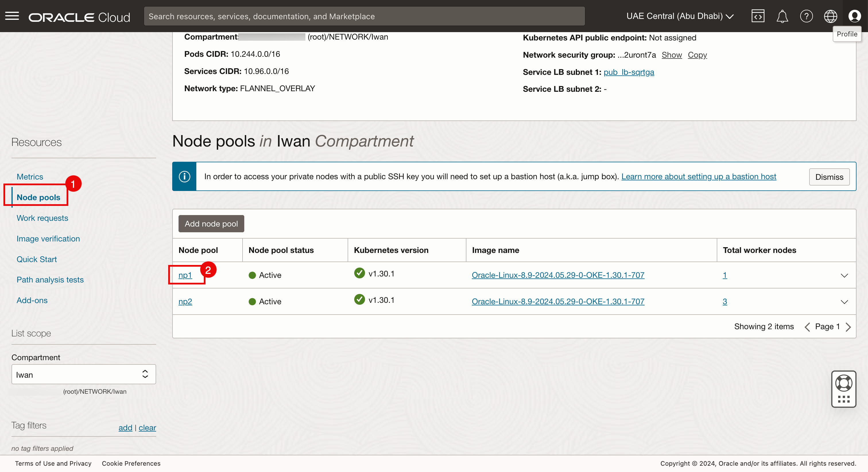Open the help question mark menu

(x=806, y=16)
